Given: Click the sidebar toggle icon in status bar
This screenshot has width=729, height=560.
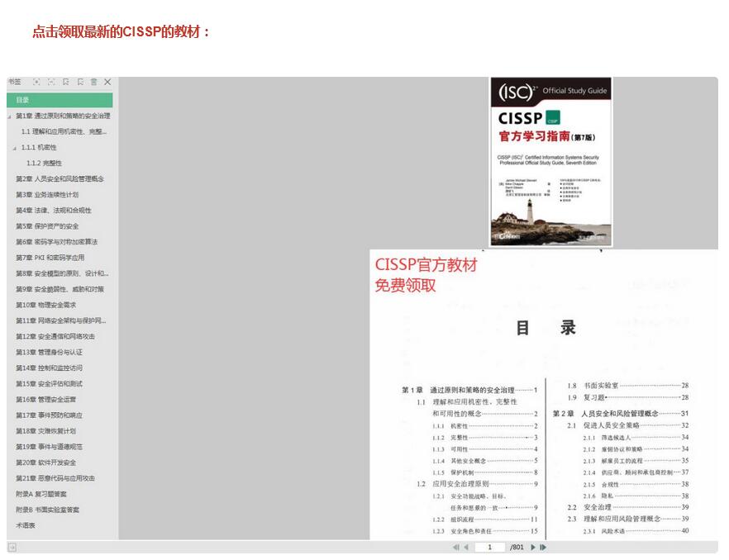Looking at the screenshot, I should 12,547.
